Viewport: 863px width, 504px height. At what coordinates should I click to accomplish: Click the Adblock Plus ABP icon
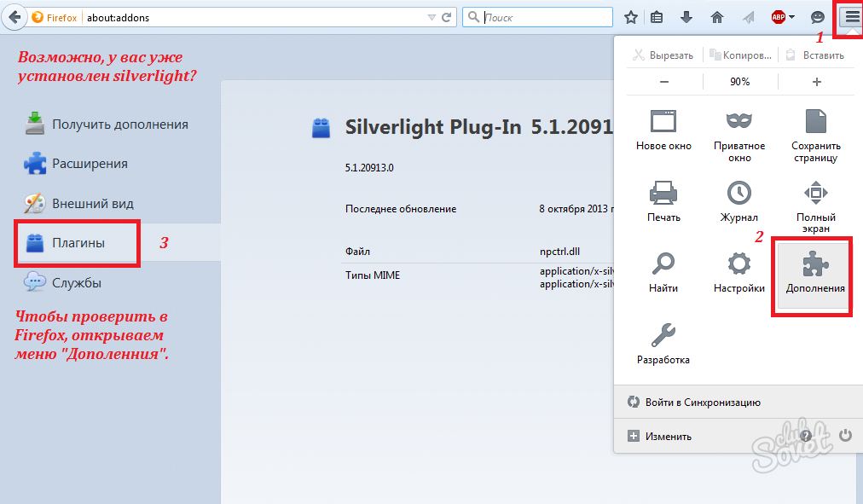pos(778,17)
